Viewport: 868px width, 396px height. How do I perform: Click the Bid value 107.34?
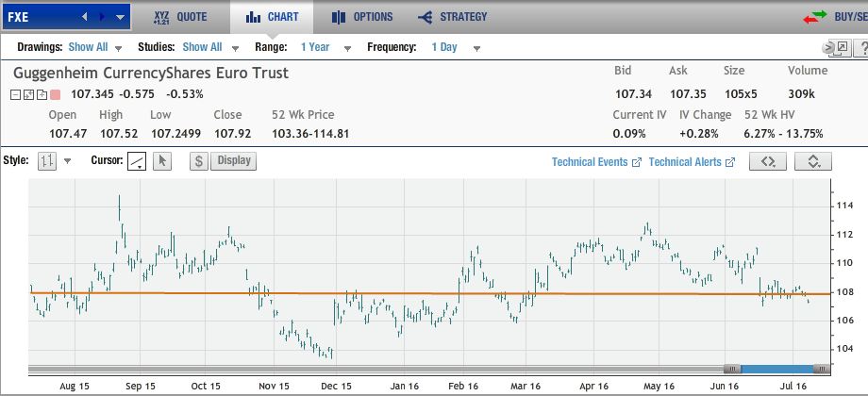coord(633,94)
